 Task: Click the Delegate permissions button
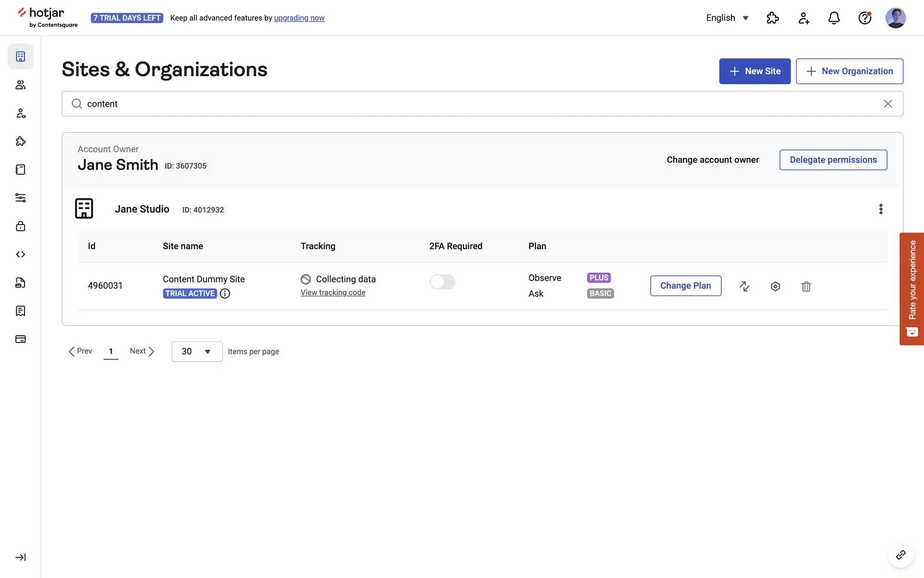tap(833, 160)
